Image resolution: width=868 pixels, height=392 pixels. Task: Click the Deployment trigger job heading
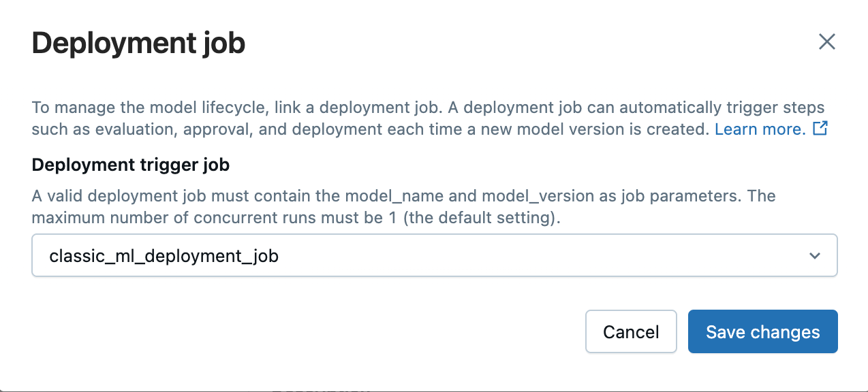coord(129,165)
